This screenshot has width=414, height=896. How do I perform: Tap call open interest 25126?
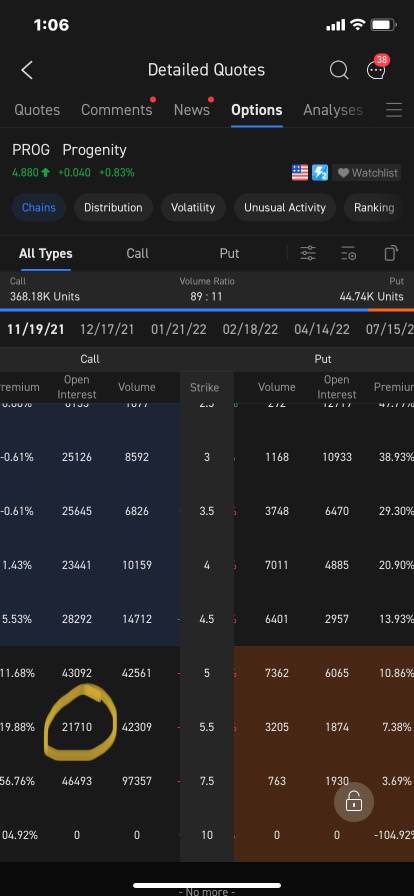[x=77, y=457]
